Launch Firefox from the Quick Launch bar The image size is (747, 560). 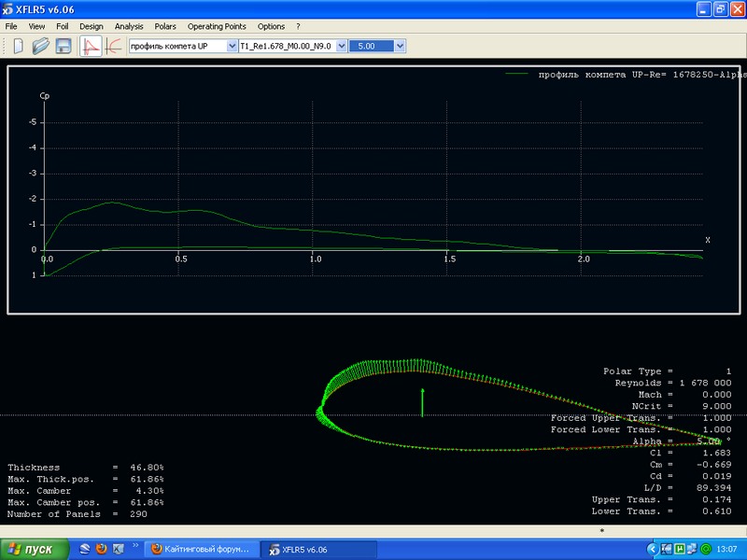101,550
